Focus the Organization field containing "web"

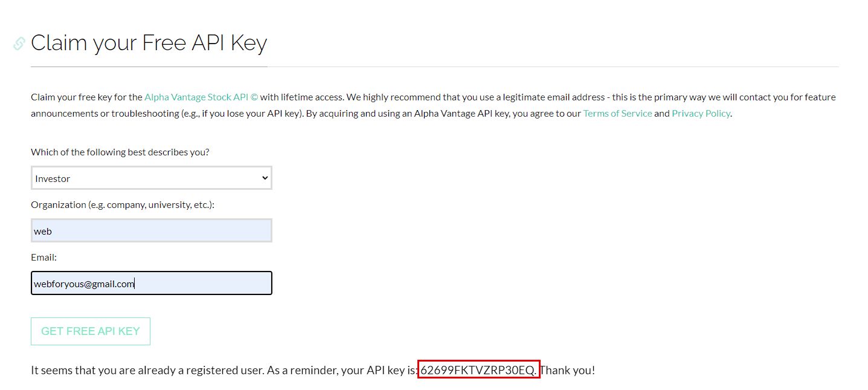(x=152, y=230)
